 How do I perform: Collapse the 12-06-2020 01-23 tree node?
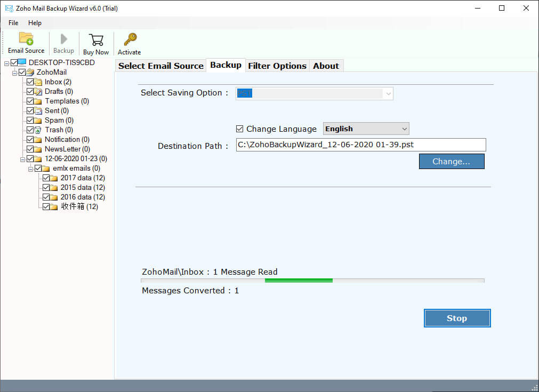tap(22, 159)
